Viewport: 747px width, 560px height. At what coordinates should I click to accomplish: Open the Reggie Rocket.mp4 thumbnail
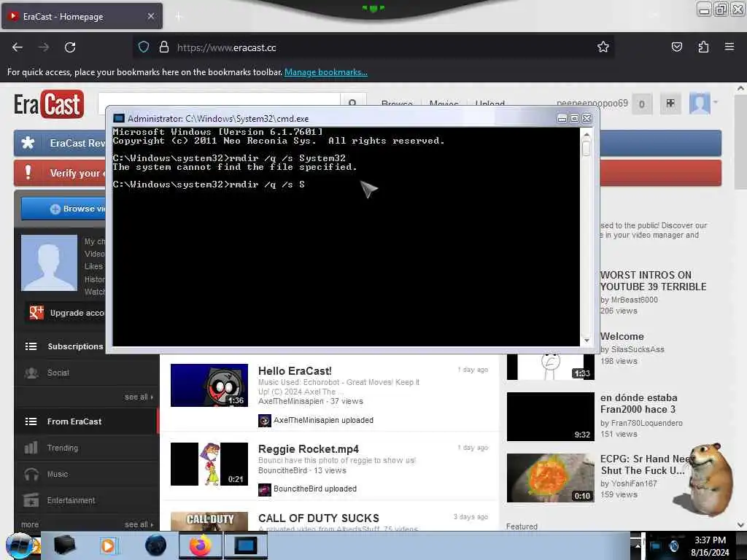[209, 464]
